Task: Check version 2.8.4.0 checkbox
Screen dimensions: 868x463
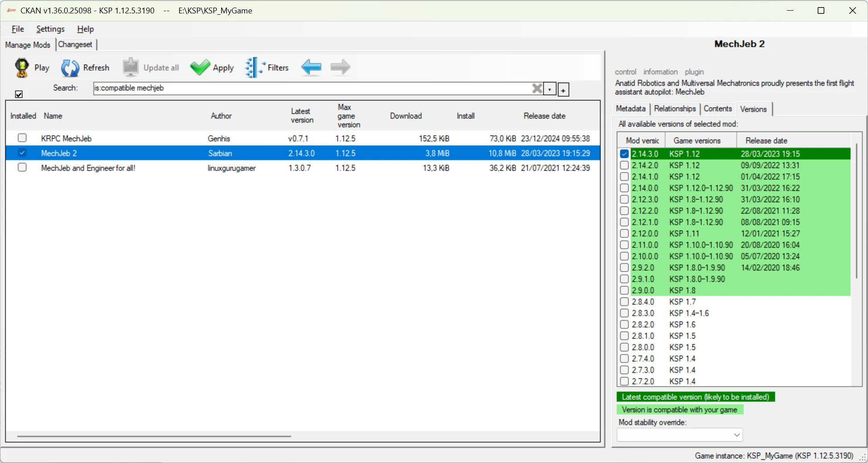Action: click(624, 302)
